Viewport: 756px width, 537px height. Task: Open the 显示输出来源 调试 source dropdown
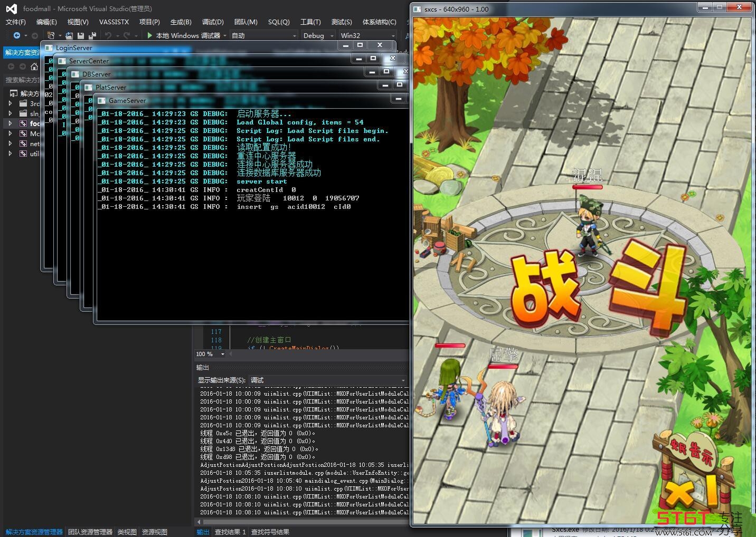[327, 380]
